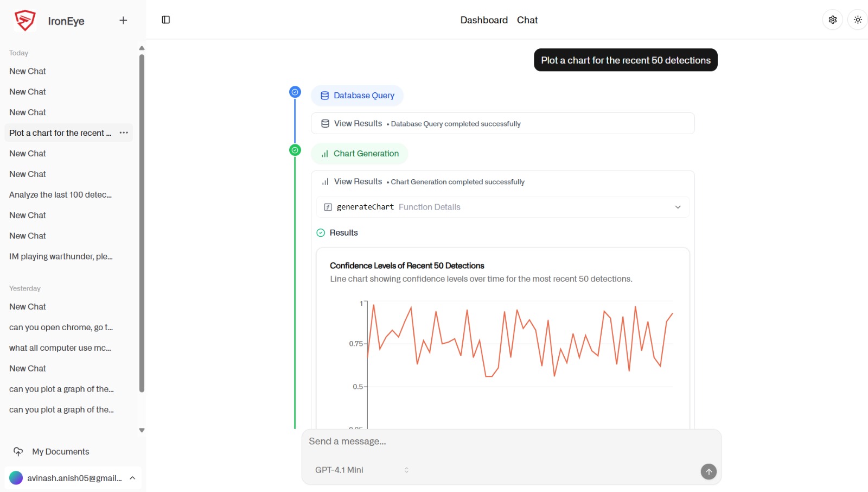The image size is (868, 492).
Task: Click the Send a message input field
Action: pos(512,441)
